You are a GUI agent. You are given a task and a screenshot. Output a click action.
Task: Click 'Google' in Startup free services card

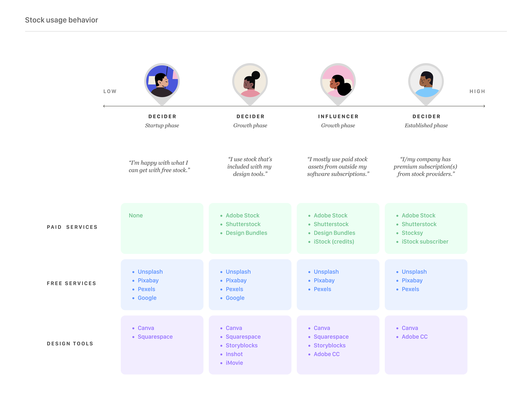(147, 298)
